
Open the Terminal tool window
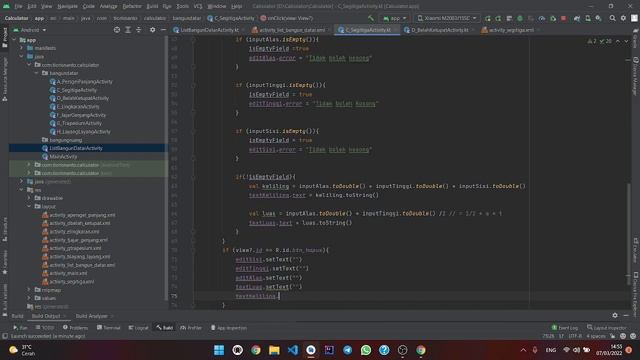pos(109,328)
